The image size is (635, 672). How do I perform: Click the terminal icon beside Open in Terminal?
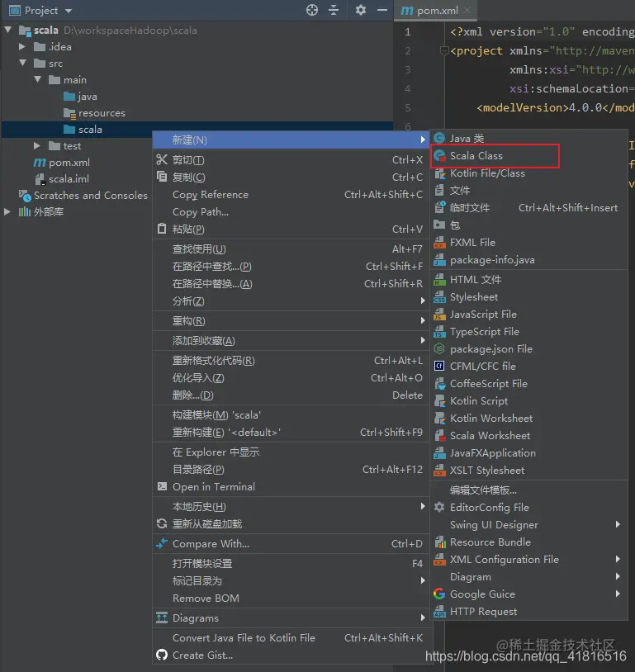tap(162, 486)
